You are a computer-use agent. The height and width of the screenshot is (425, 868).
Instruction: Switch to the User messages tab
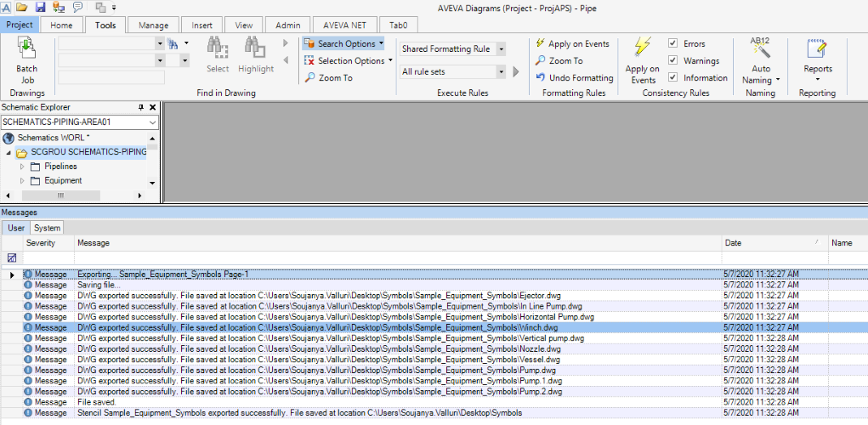click(16, 228)
